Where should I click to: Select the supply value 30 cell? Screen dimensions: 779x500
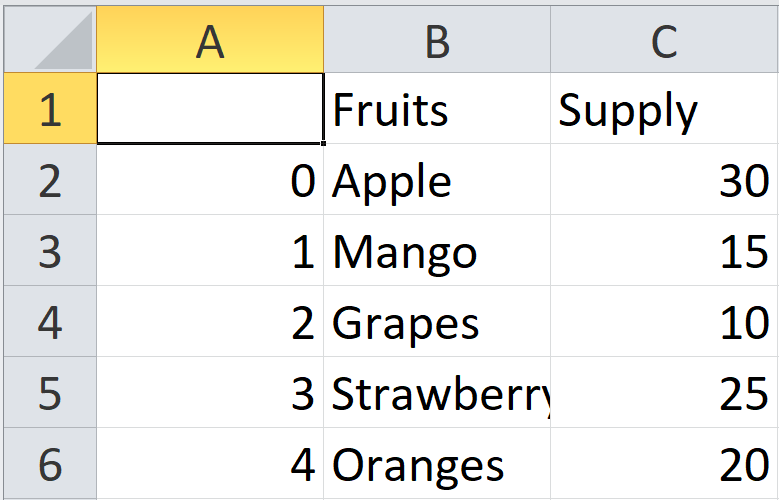click(x=665, y=179)
